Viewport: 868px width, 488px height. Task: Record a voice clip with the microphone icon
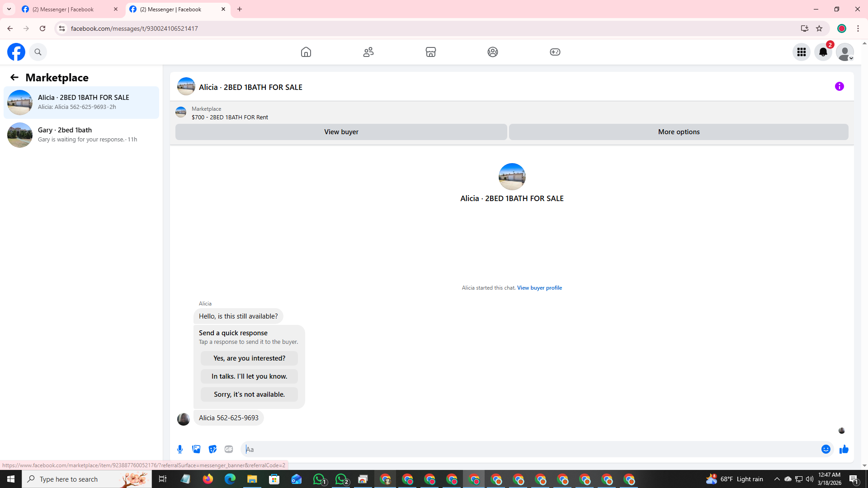(x=180, y=449)
